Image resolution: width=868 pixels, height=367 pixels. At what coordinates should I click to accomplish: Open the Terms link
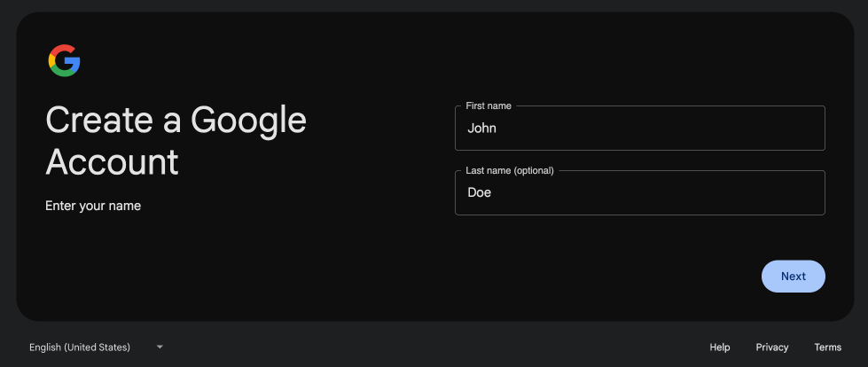(x=827, y=347)
